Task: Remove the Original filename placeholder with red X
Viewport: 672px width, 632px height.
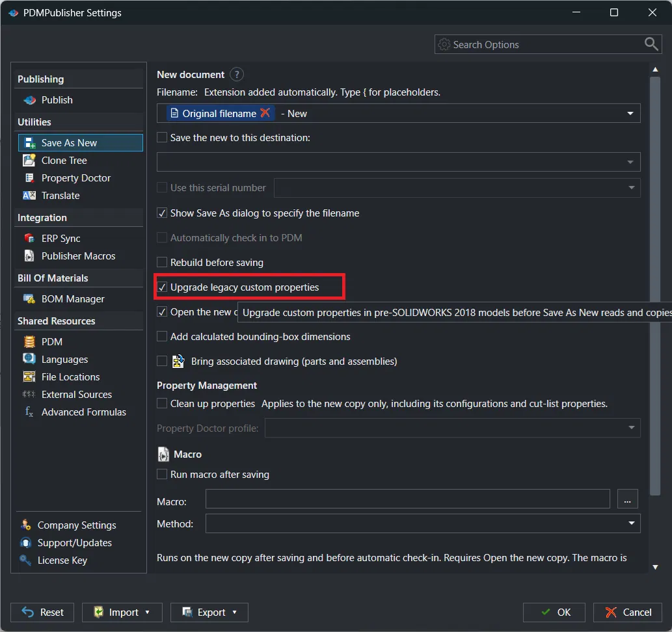Action: pyautogui.click(x=265, y=113)
